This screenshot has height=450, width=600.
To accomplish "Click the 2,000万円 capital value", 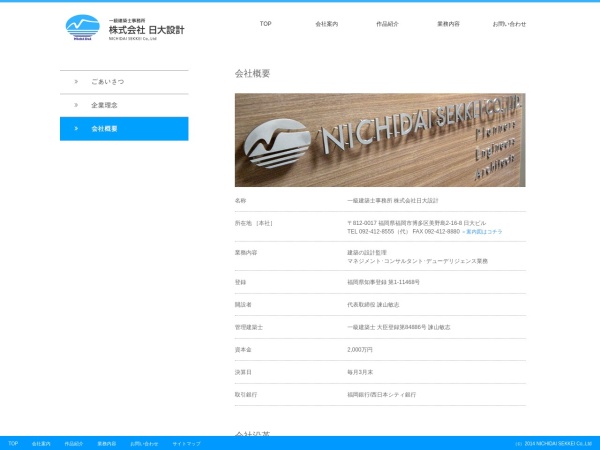I will tap(360, 350).
